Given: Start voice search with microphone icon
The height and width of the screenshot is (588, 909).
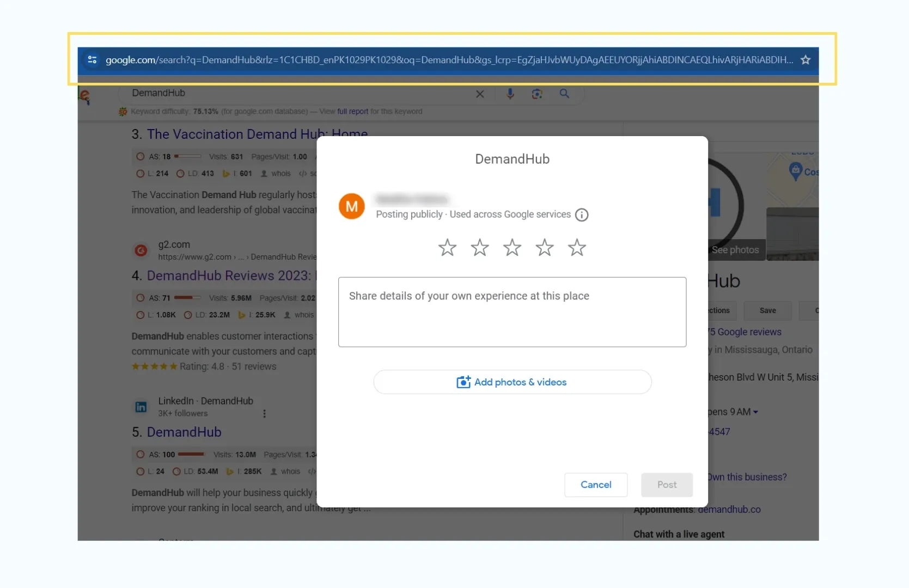Looking at the screenshot, I should click(x=510, y=94).
